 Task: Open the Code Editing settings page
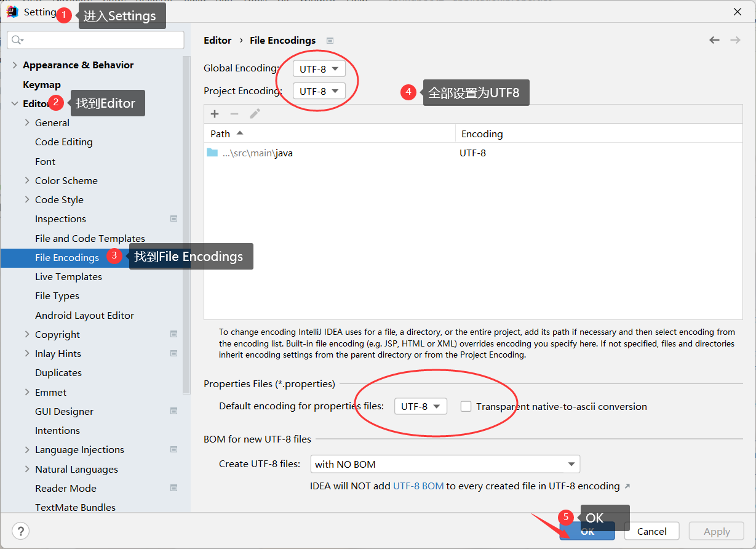[x=64, y=142]
